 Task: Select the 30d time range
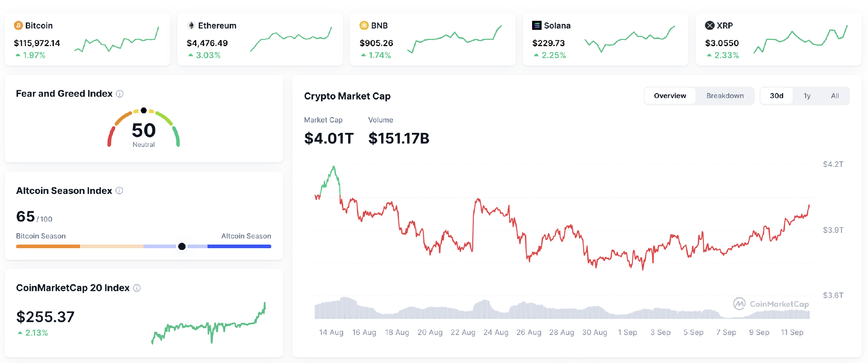click(x=777, y=96)
